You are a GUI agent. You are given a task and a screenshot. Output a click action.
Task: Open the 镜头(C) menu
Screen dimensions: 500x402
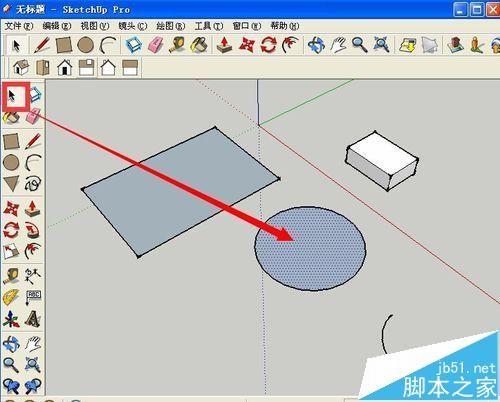133,26
